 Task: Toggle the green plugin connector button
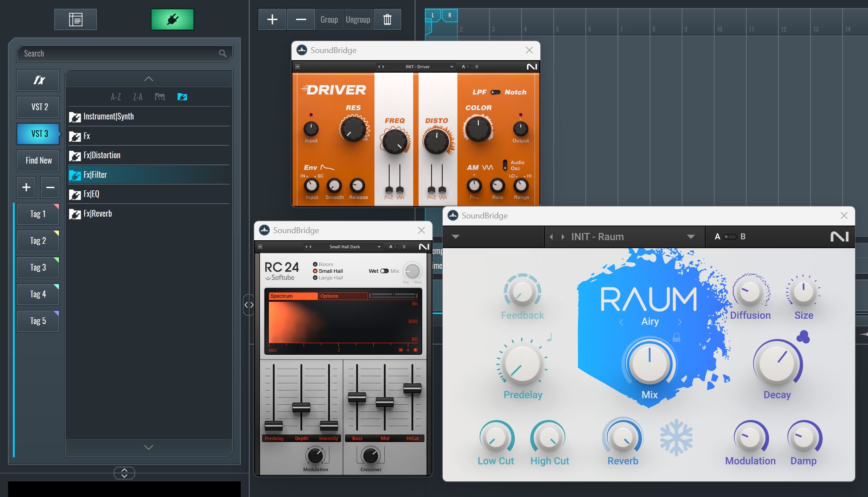173,20
